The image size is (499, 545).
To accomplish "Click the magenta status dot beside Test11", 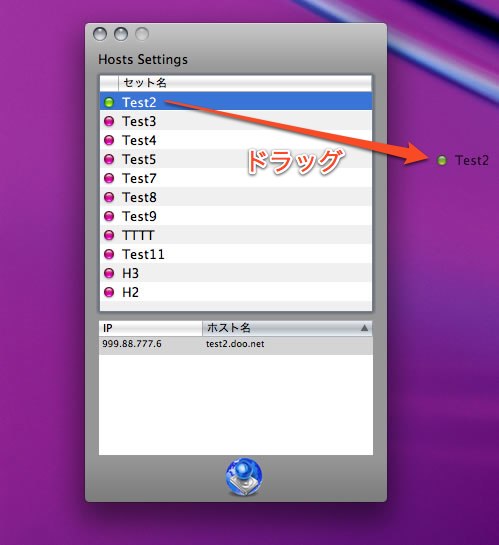I will pyautogui.click(x=109, y=254).
